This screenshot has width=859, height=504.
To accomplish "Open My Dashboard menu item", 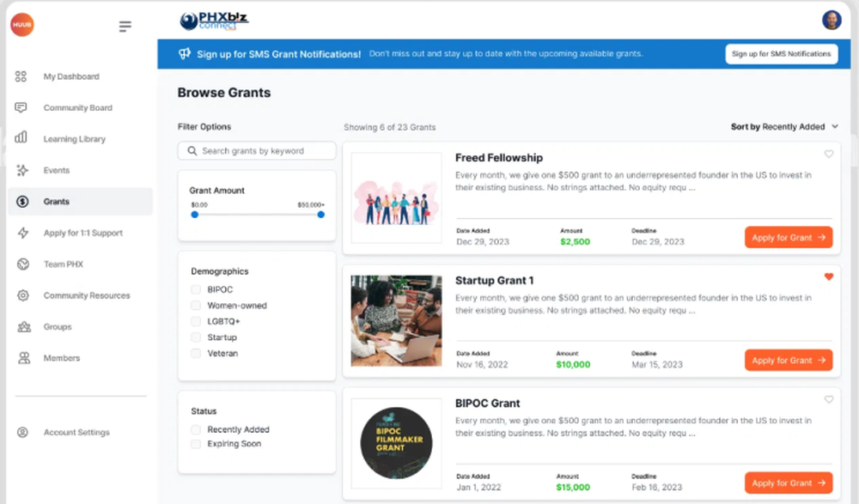I will 80,76.
